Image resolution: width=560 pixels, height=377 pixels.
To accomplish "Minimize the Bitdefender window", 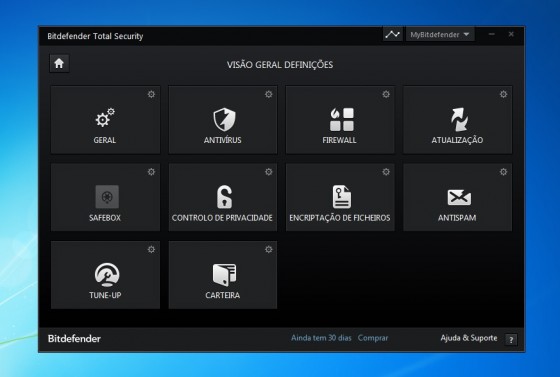I will [x=492, y=34].
